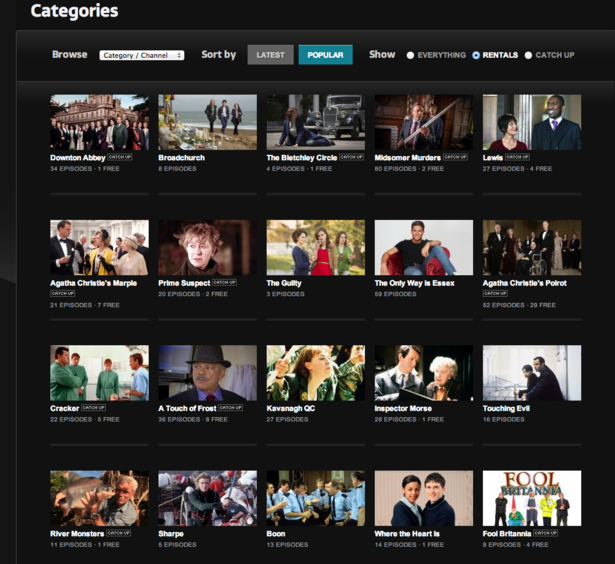Open the Sharpe thumbnail image

pyautogui.click(x=207, y=498)
